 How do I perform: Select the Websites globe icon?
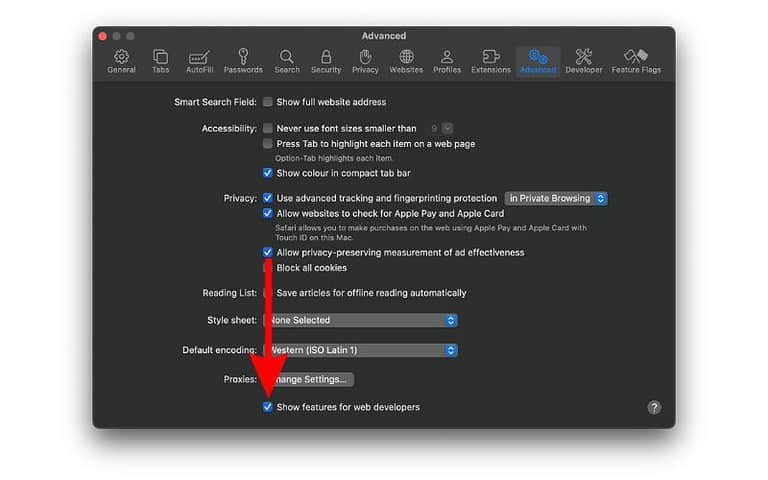[x=406, y=61]
